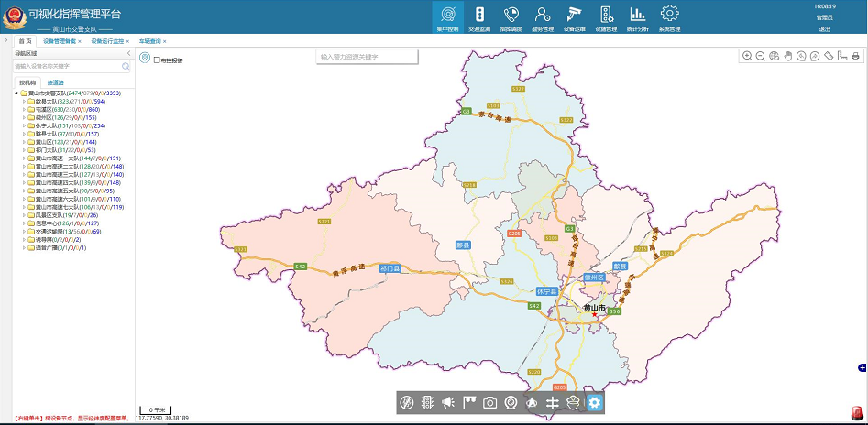Screen dimensions: 868x425
Task: Close the 设备运行监控 tab
Action: pos(127,41)
